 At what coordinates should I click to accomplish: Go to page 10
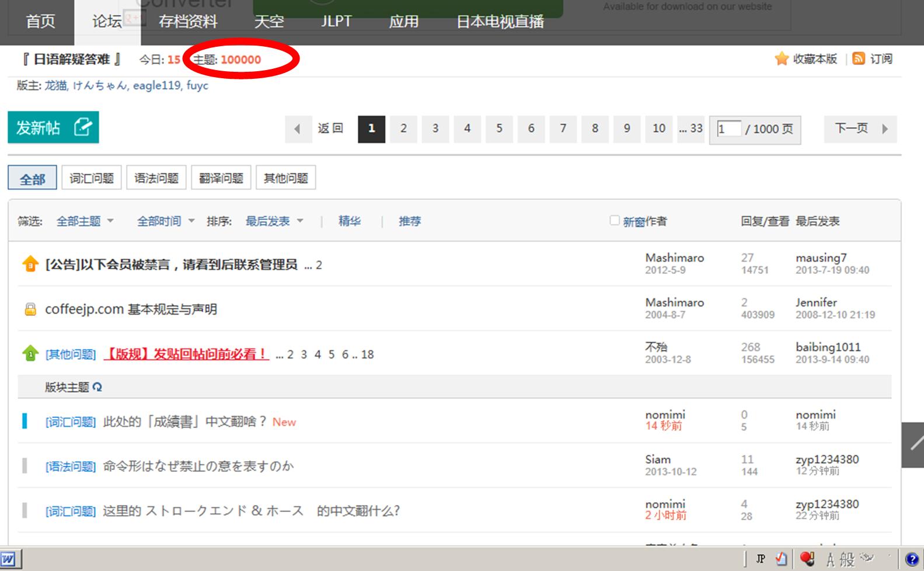tap(659, 129)
